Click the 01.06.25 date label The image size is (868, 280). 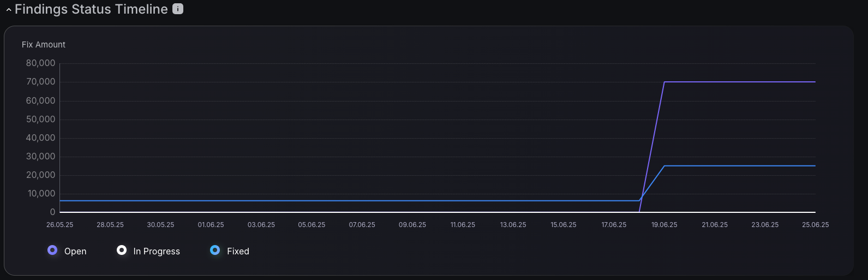point(211,225)
